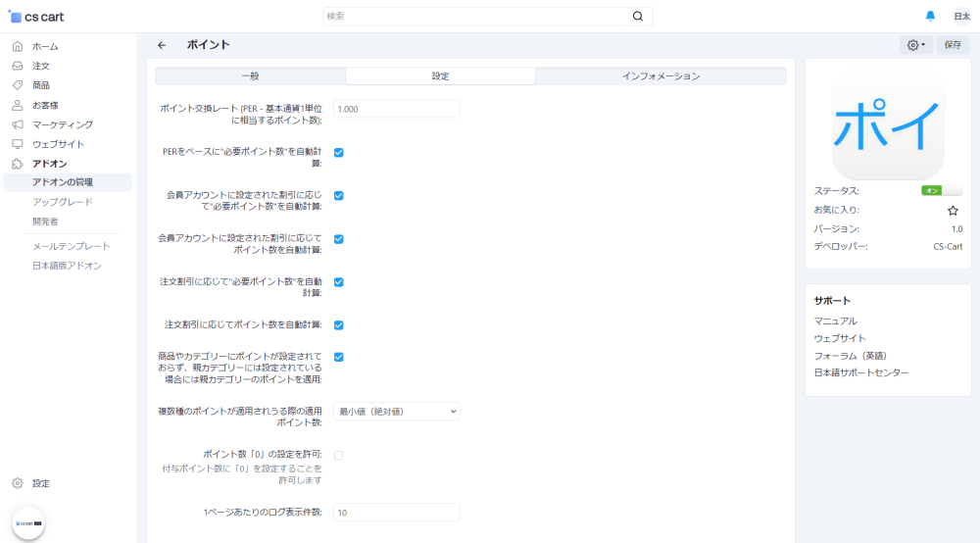The width and height of the screenshot is (980, 543).
Task: Expand the アドオン menu section
Action: 49,164
